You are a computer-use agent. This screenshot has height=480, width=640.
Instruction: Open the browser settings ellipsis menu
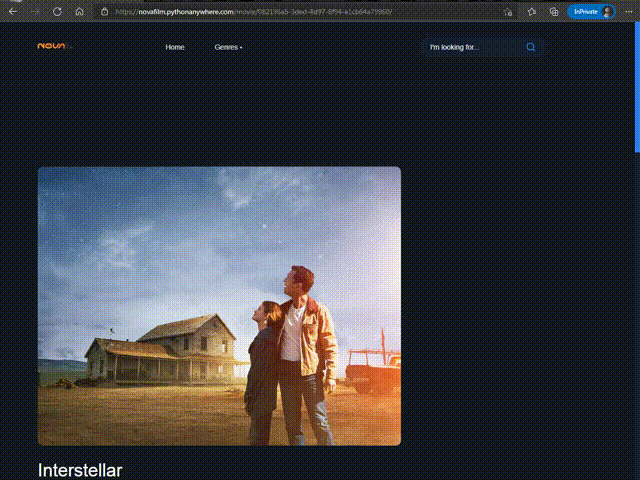pos(629,12)
